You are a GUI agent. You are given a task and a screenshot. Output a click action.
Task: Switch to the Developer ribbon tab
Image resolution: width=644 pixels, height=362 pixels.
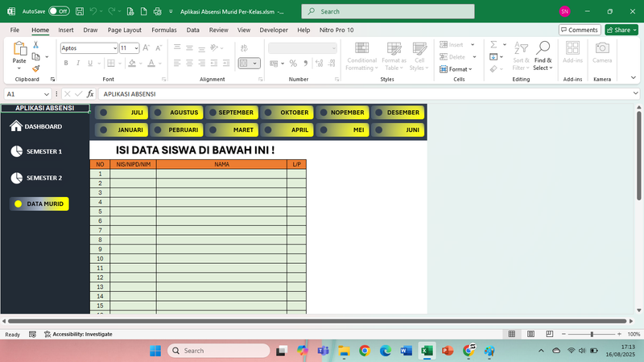(274, 30)
